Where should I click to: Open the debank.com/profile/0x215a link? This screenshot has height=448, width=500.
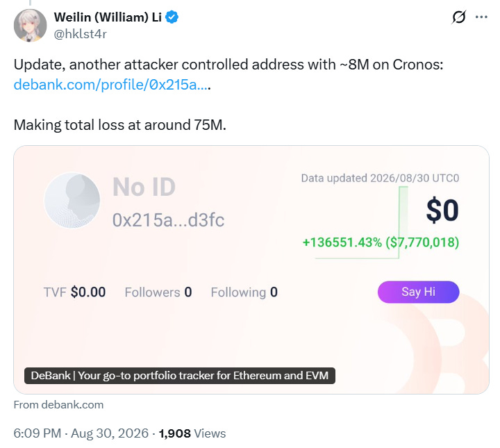[x=112, y=85]
